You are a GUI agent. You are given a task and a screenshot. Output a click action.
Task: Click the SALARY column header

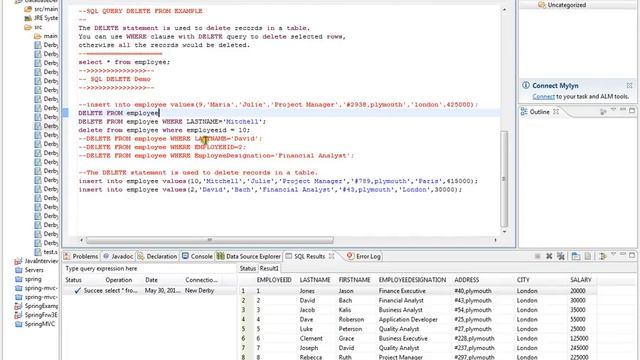coord(580,280)
